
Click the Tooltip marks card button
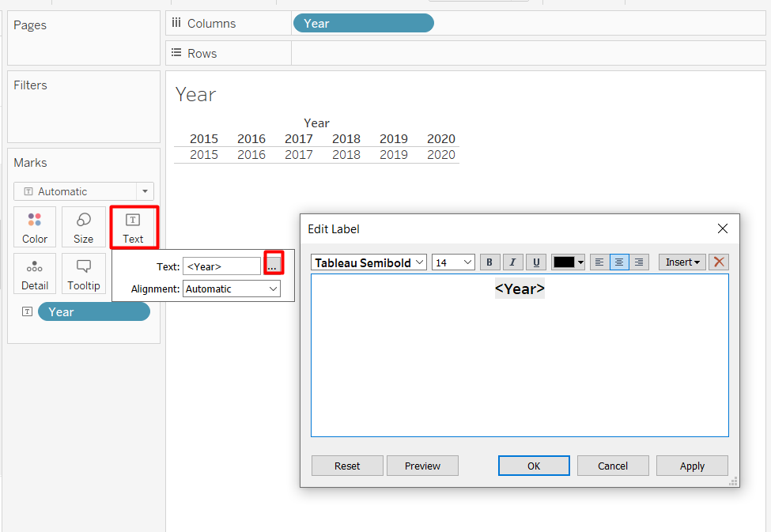pos(83,274)
